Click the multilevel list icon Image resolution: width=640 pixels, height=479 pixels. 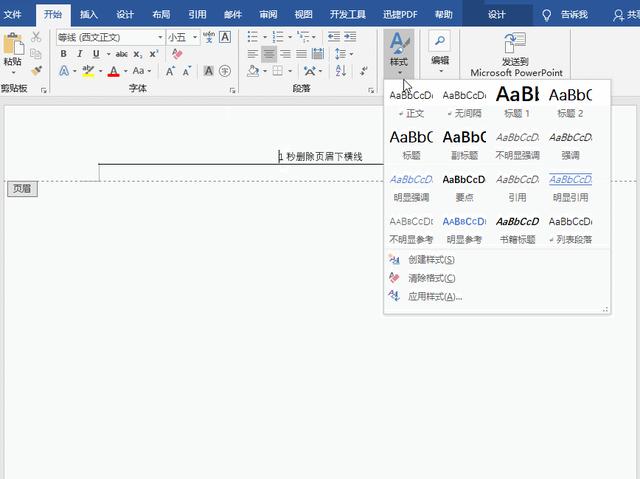(303, 37)
